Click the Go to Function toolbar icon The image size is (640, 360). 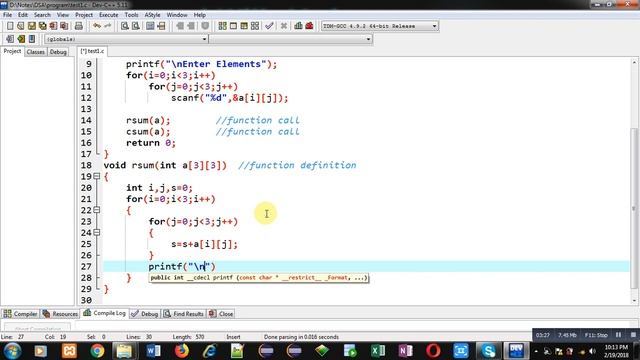point(150,26)
